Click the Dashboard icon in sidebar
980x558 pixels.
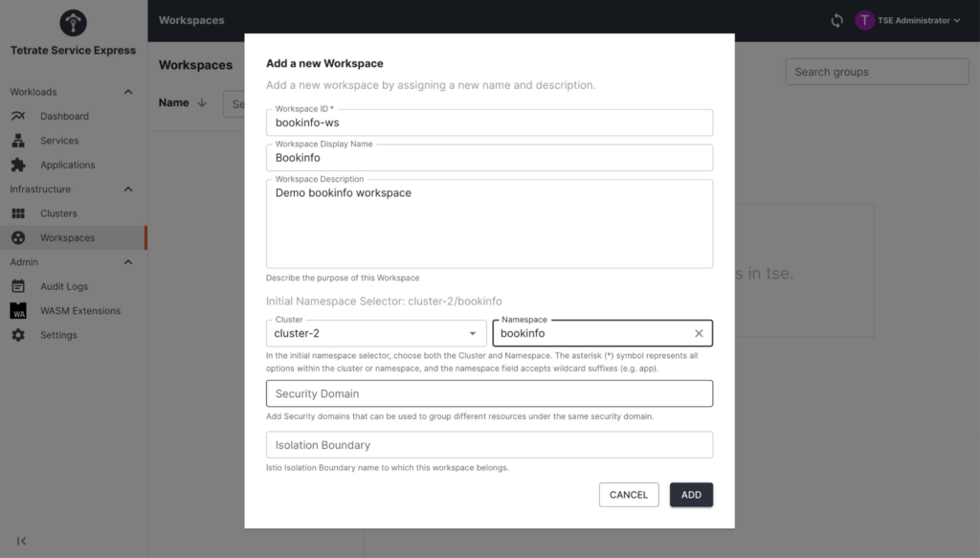tap(18, 116)
